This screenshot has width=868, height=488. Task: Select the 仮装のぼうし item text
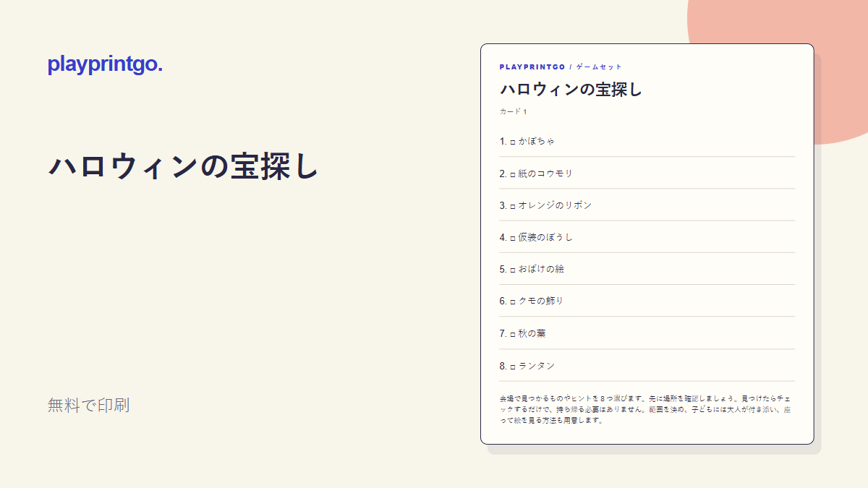[x=545, y=237]
